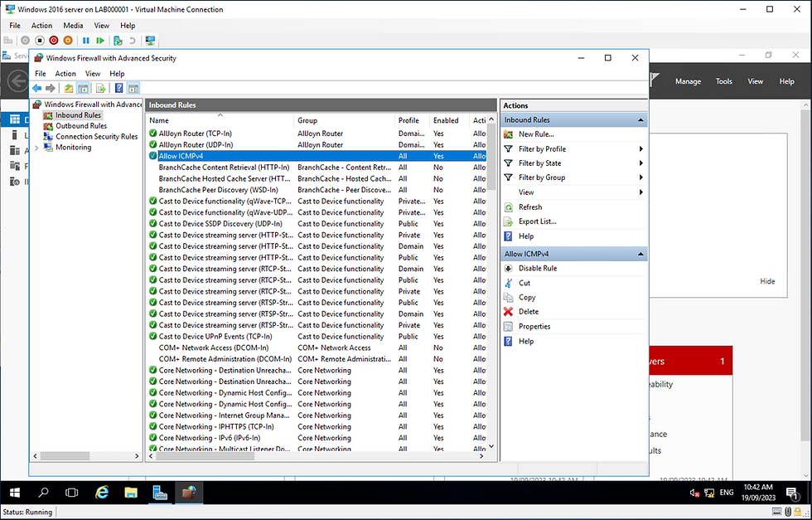This screenshot has height=520, width=812.
Task: Open the firewall View menu
Action: pyautogui.click(x=93, y=74)
